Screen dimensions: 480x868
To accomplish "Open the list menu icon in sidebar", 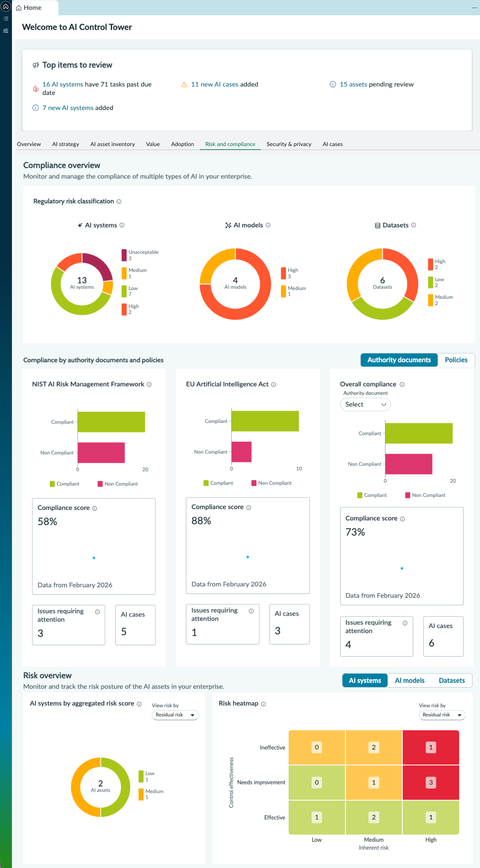I will click(6, 18).
